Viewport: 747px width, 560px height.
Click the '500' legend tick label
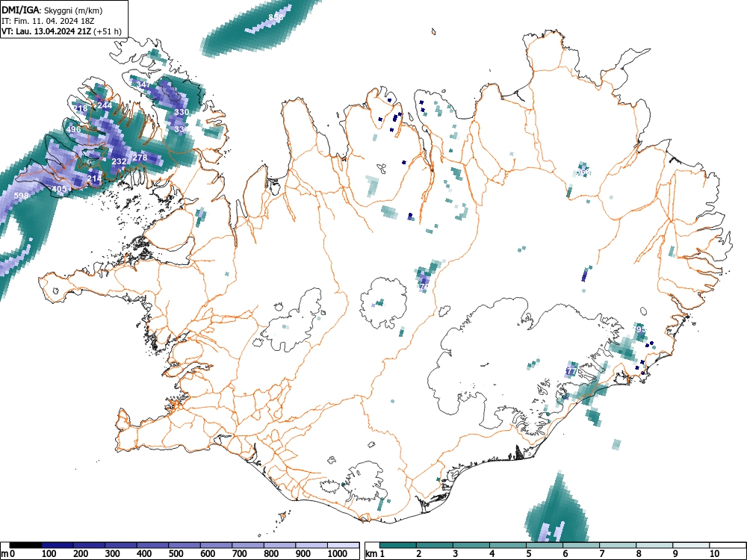(176, 554)
